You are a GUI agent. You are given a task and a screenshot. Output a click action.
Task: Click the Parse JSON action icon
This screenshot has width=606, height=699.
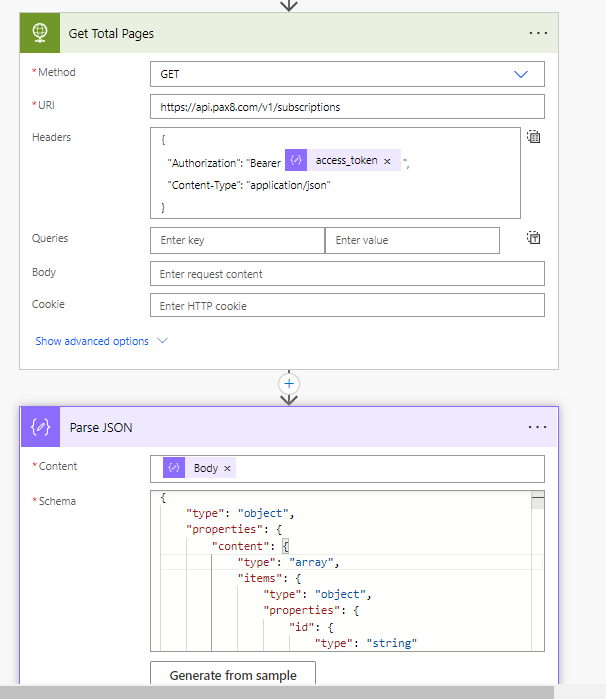point(41,427)
